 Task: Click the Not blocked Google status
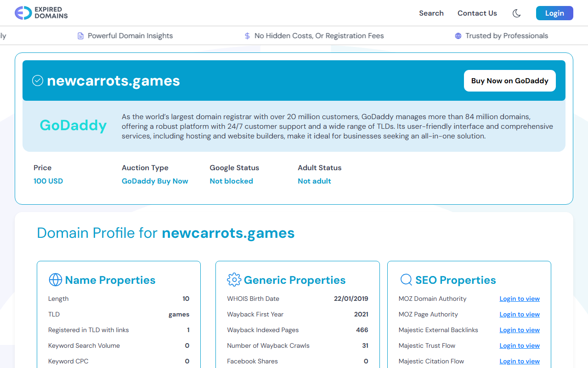[232, 181]
